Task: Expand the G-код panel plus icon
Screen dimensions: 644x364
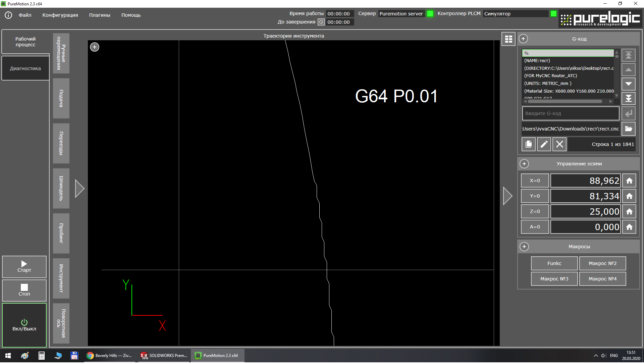Action: coord(523,39)
